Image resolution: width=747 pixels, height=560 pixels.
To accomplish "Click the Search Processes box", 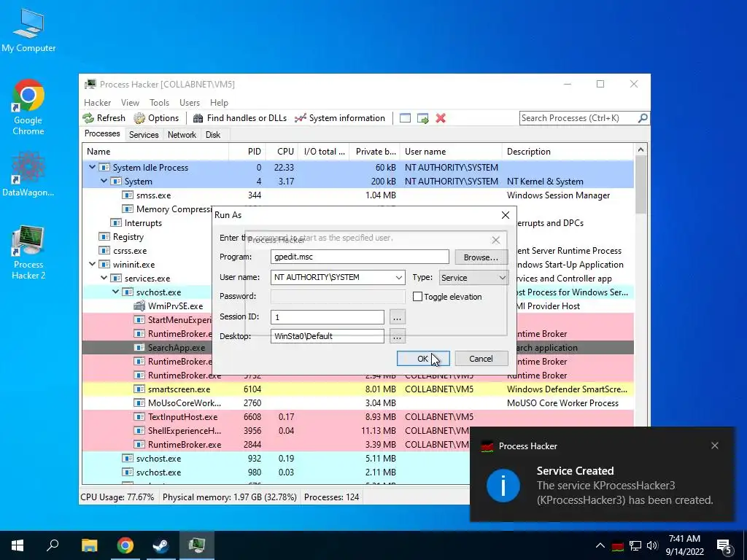I will (578, 117).
